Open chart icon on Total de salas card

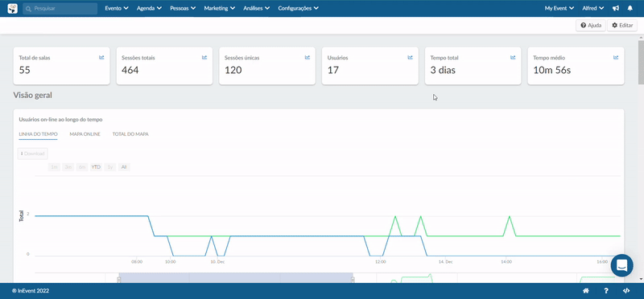tap(101, 57)
